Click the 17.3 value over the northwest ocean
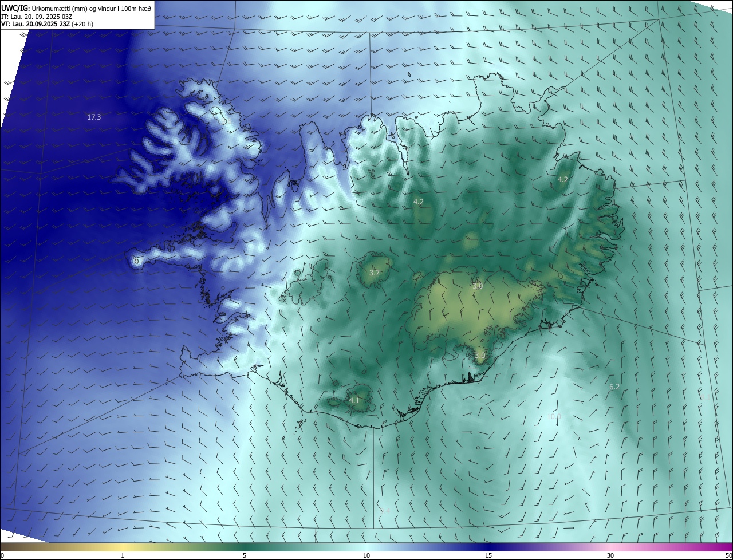733x560 pixels. (x=94, y=117)
